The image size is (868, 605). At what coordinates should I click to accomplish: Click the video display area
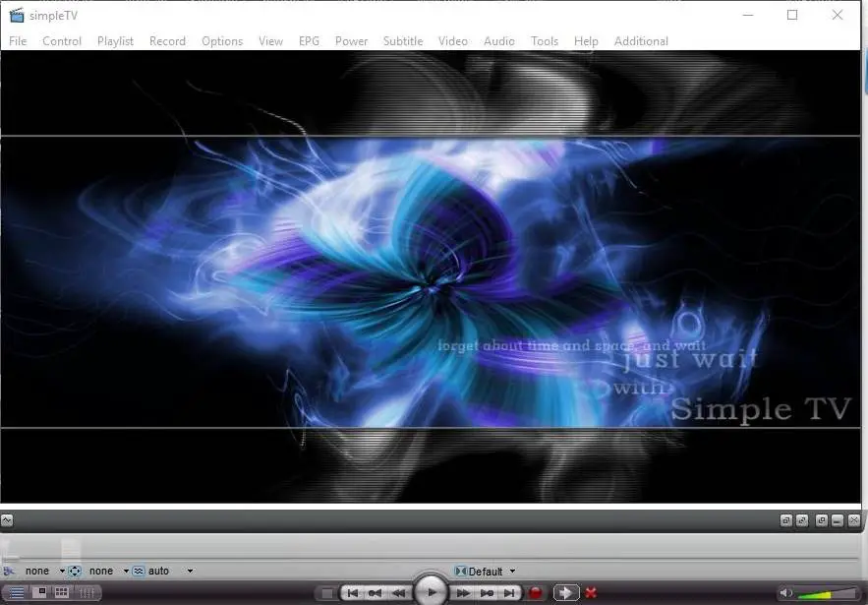(x=431, y=277)
